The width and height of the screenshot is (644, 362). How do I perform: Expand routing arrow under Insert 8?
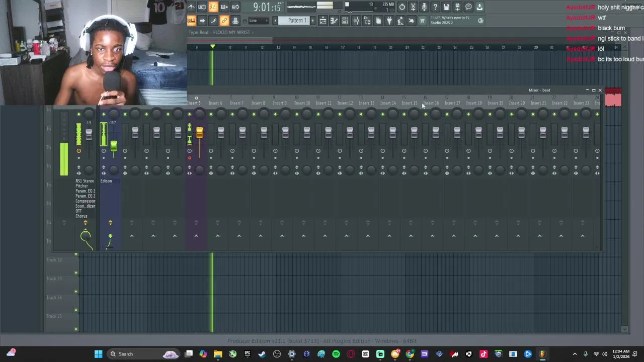pos(261,235)
